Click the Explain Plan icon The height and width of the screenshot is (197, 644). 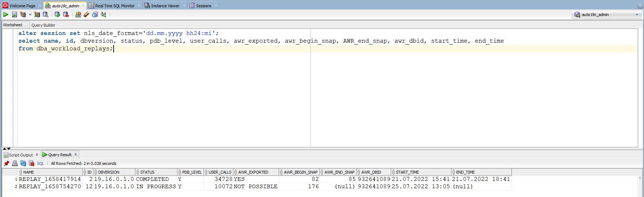click(x=23, y=15)
